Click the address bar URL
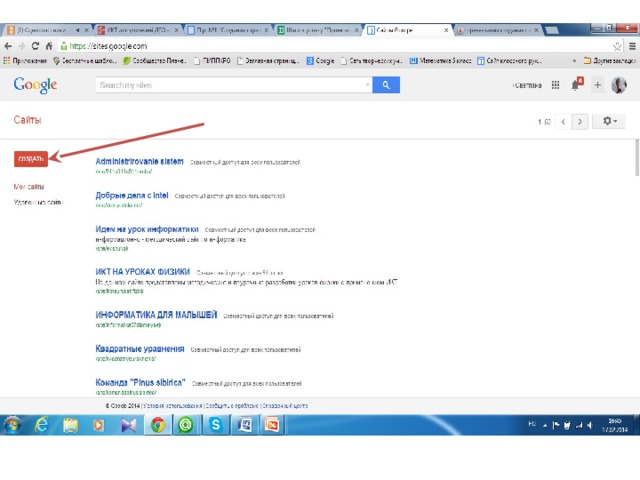 108,46
